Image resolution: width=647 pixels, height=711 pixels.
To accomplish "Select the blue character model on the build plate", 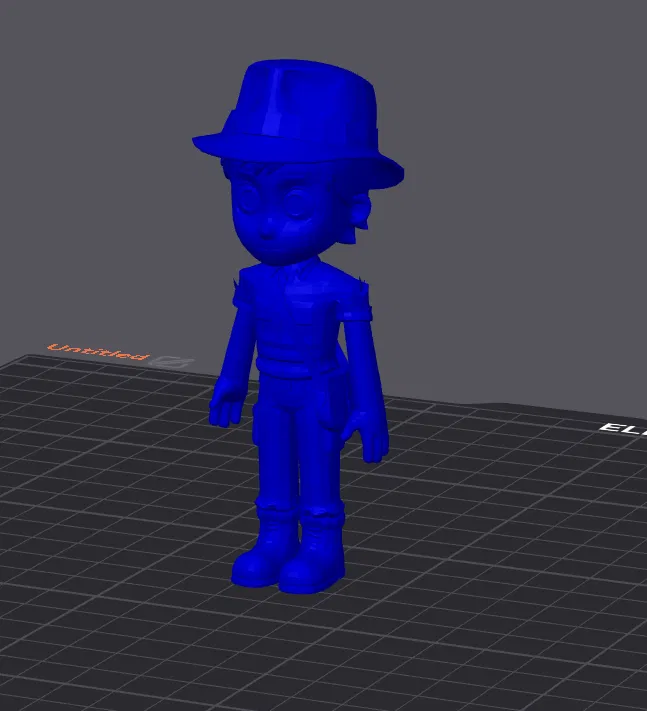I will [x=297, y=326].
